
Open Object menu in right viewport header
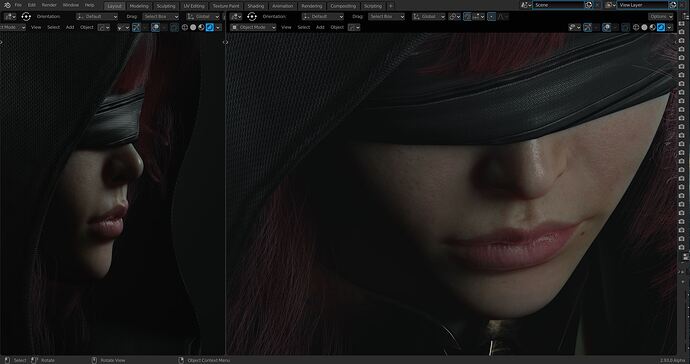[337, 27]
